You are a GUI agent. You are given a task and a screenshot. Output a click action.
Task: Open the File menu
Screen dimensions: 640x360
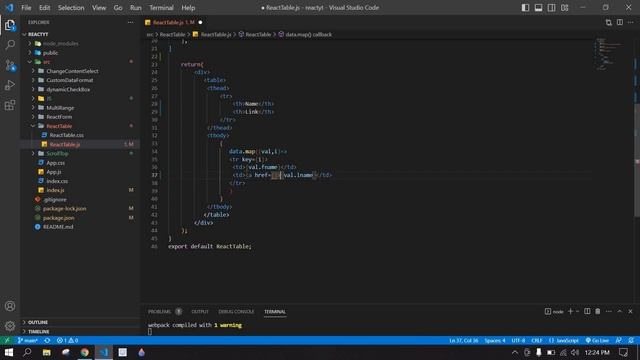(26, 8)
